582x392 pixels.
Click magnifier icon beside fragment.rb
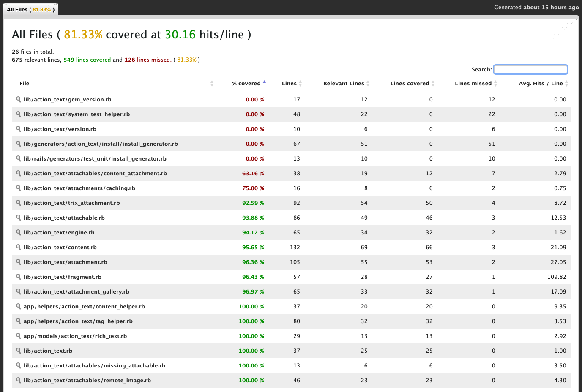pos(19,277)
